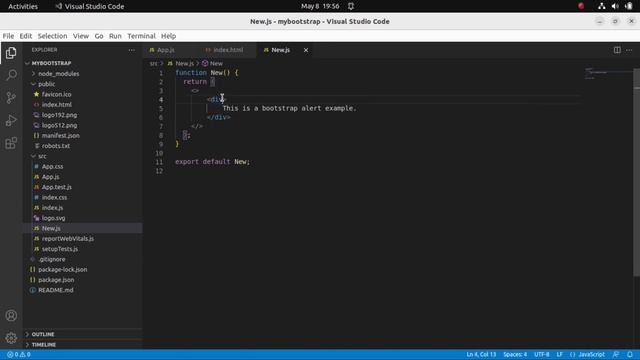
Task: Open the Accounts icon in activity bar
Action: [11, 316]
